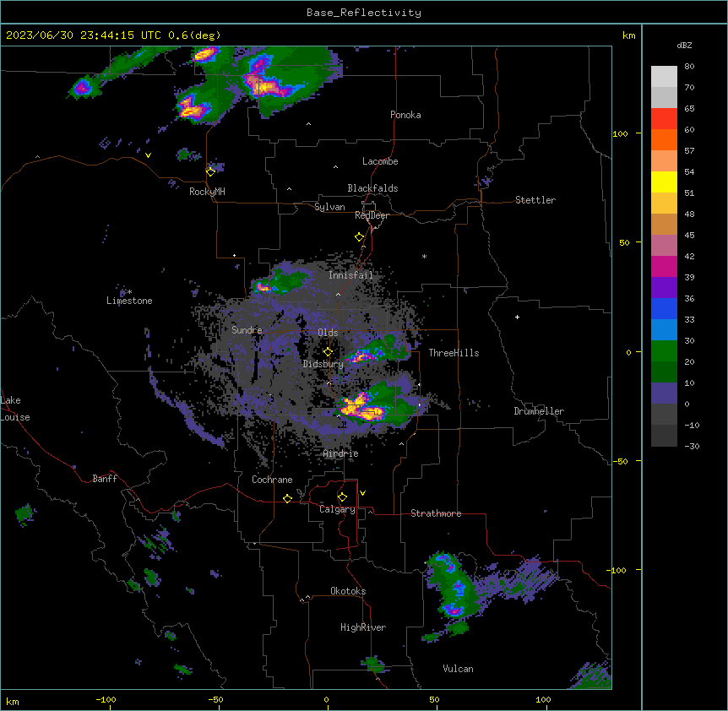Click the -100 tick label on the horizontal axis
This screenshot has width=728, height=711.
106,699
